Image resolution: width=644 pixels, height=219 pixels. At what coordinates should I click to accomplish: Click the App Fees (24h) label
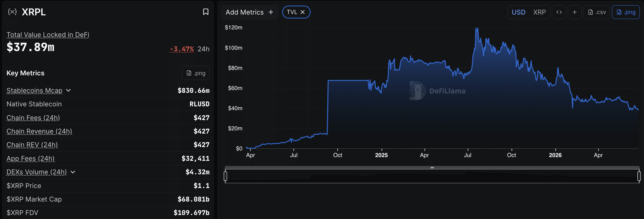pyautogui.click(x=31, y=158)
